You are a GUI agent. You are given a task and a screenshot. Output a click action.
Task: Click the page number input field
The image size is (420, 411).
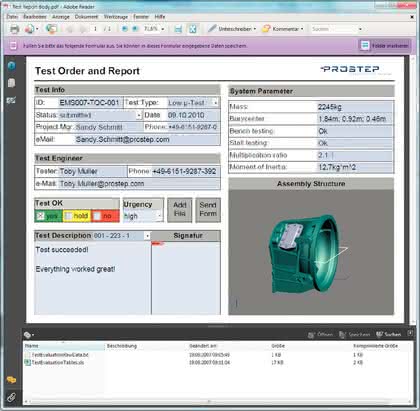click(95, 29)
